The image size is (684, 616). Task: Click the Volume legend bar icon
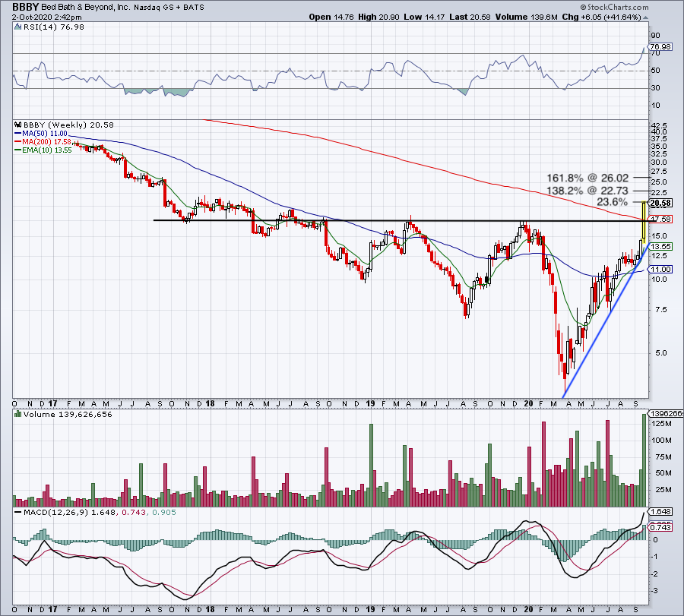[x=18, y=414]
